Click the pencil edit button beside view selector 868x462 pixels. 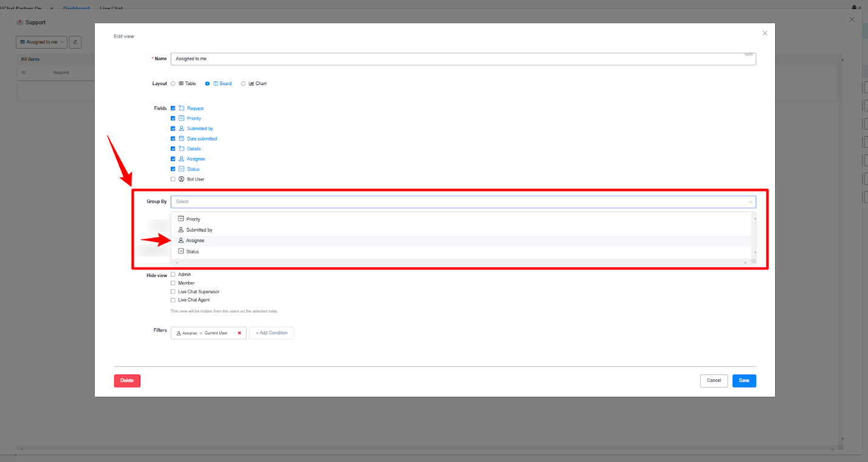(75, 42)
